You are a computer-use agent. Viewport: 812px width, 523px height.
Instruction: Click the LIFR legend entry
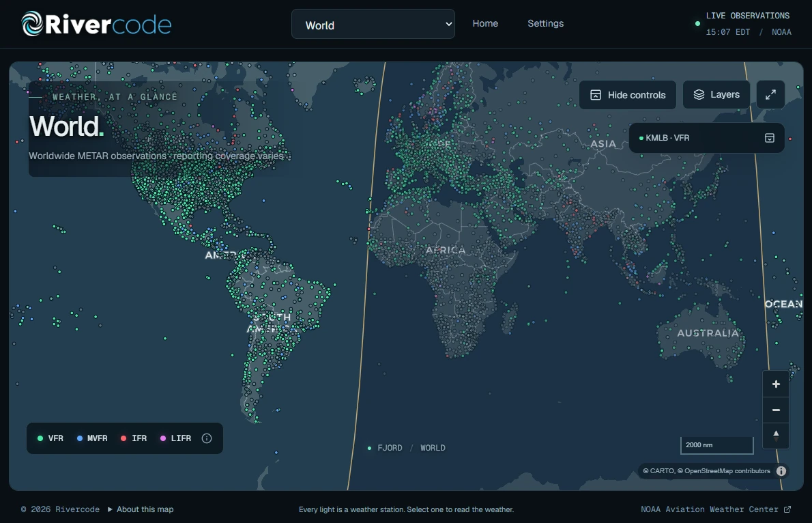click(175, 438)
